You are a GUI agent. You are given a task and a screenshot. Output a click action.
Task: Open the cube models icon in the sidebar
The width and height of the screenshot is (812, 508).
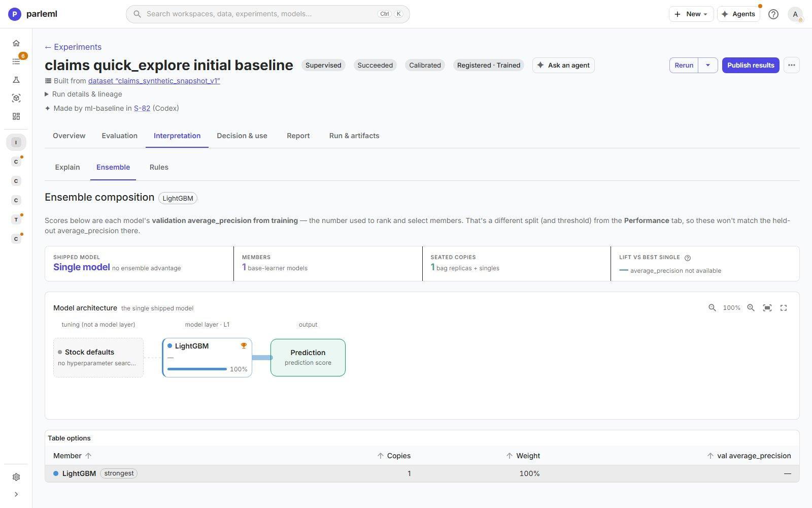(x=16, y=98)
